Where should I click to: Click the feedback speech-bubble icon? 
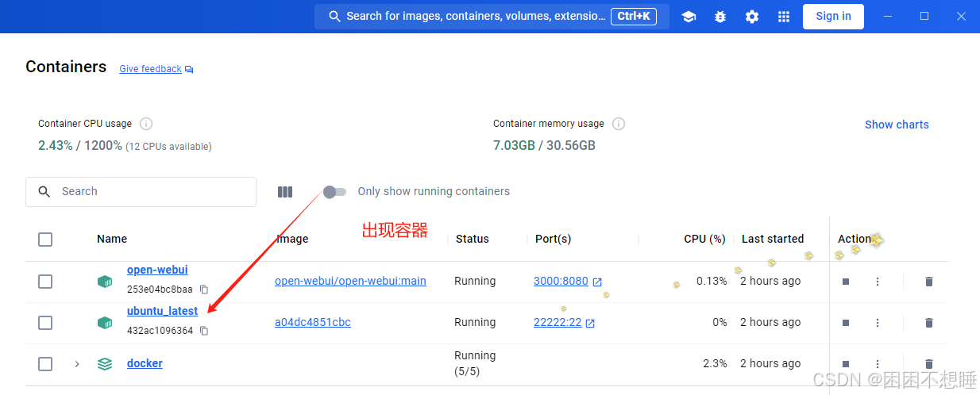(189, 70)
